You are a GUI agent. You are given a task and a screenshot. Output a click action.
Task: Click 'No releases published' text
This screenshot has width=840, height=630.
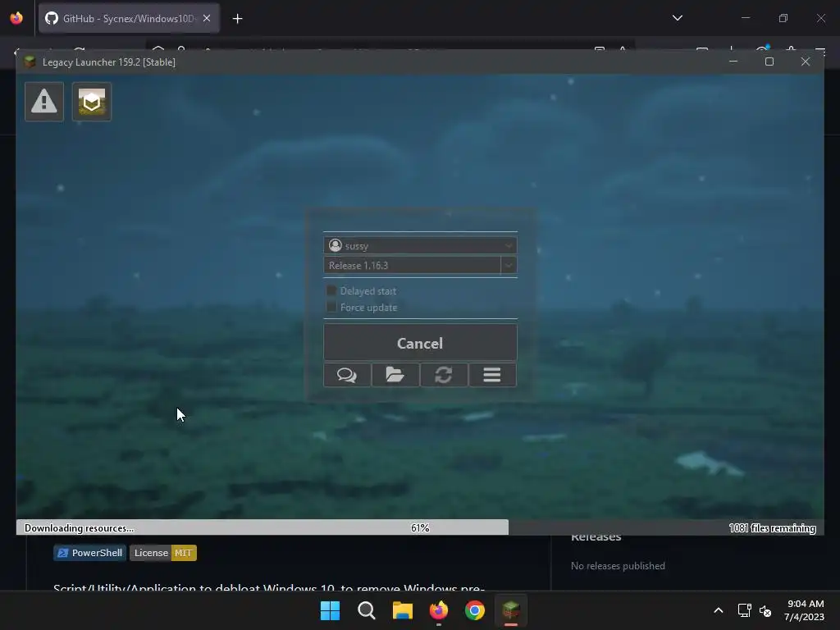[x=618, y=566]
